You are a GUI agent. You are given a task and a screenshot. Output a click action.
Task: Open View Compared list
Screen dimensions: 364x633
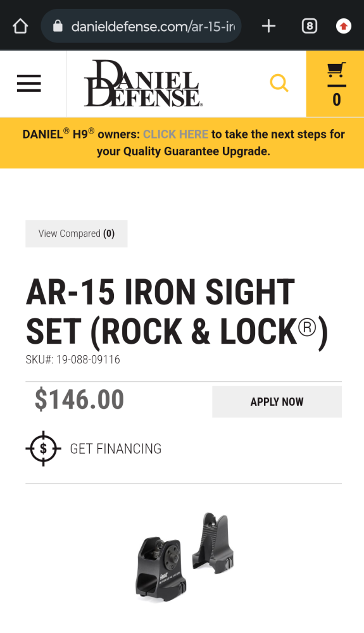click(76, 234)
